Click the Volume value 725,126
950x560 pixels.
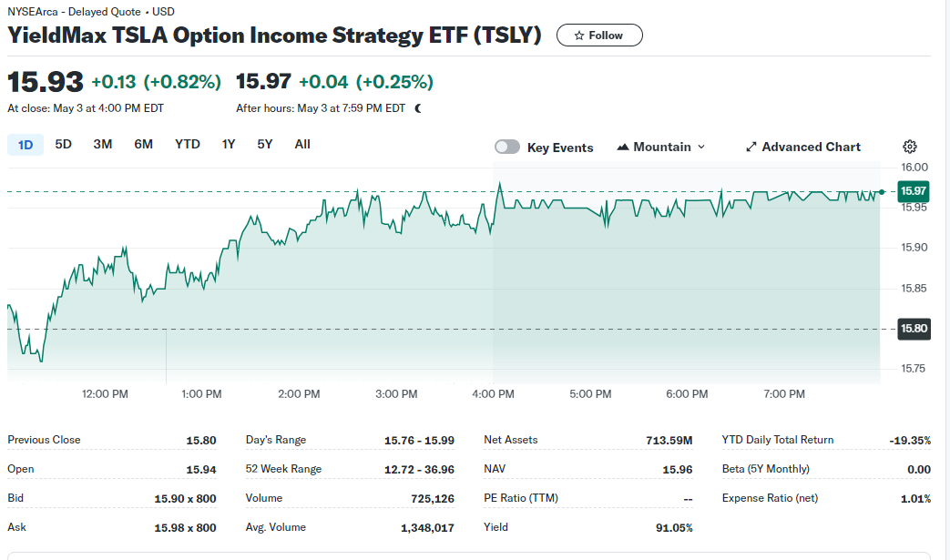point(433,499)
